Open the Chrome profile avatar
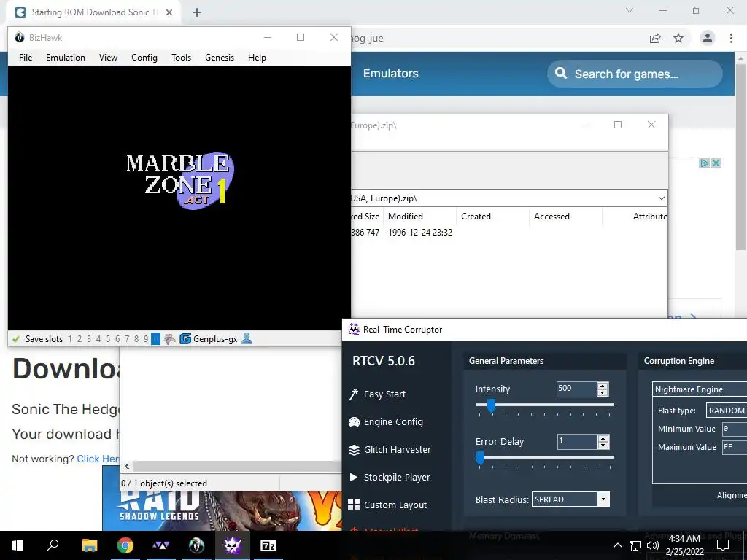Viewport: 747px width, 560px height. (708, 38)
